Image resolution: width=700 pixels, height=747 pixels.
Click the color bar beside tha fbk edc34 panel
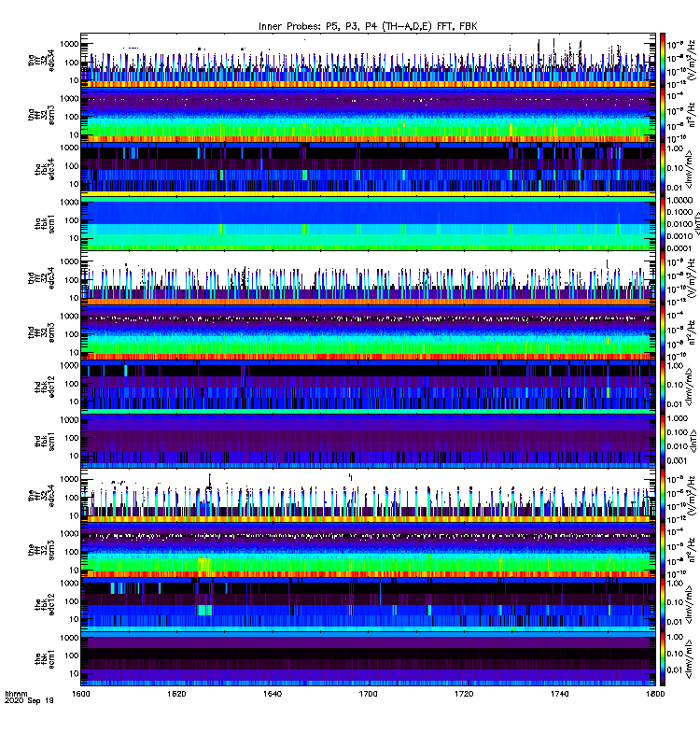663,169
